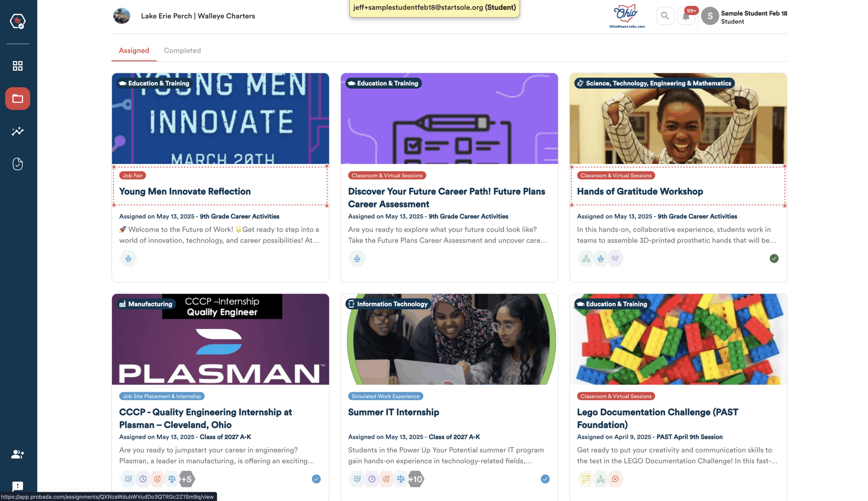This screenshot has height=501, width=868.
Task: Click clock badge on CCCP Quality Engineering card
Action: click(x=143, y=479)
